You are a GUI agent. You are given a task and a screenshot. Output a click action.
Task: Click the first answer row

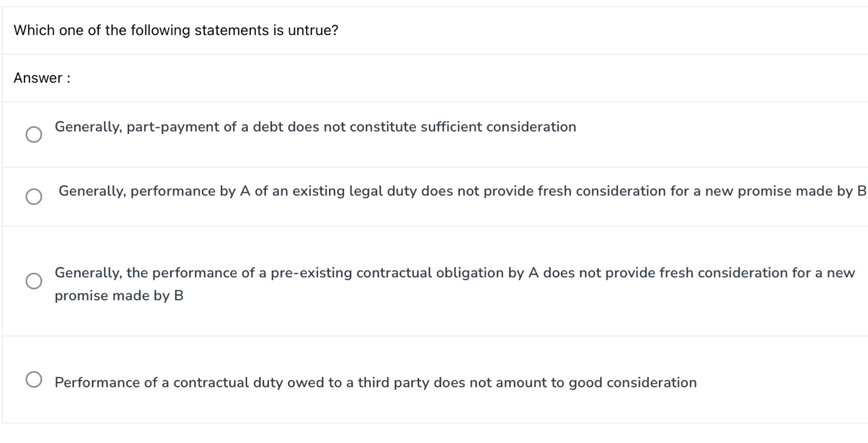point(428,133)
